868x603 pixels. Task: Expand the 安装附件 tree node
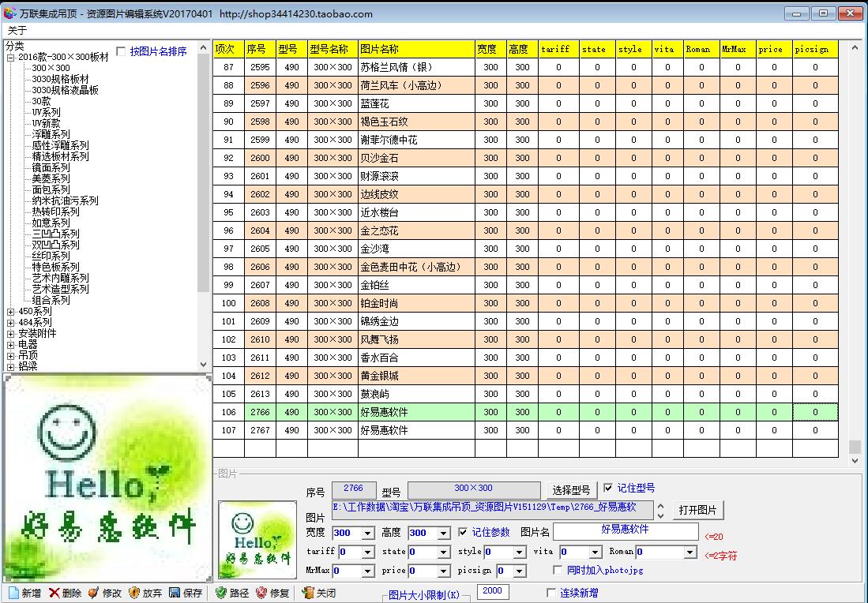[x=10, y=334]
